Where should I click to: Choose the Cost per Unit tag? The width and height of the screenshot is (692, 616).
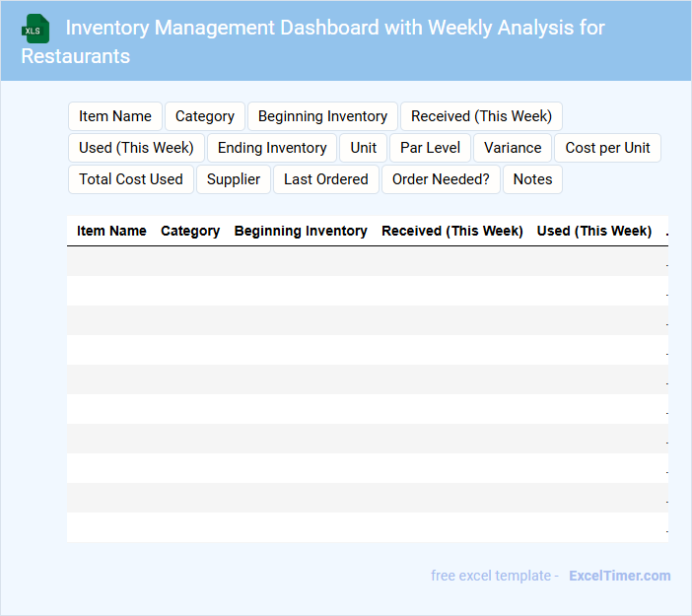607,148
